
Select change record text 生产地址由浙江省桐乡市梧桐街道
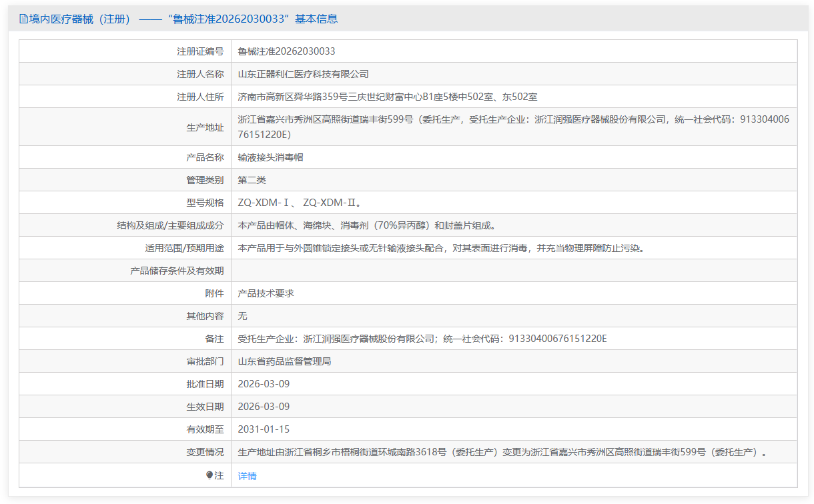click(502, 452)
